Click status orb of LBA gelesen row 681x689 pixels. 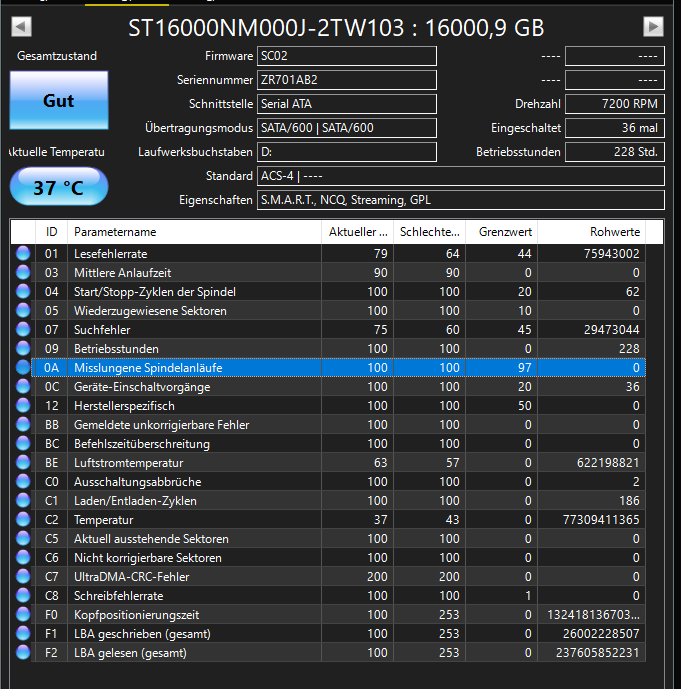[23, 653]
